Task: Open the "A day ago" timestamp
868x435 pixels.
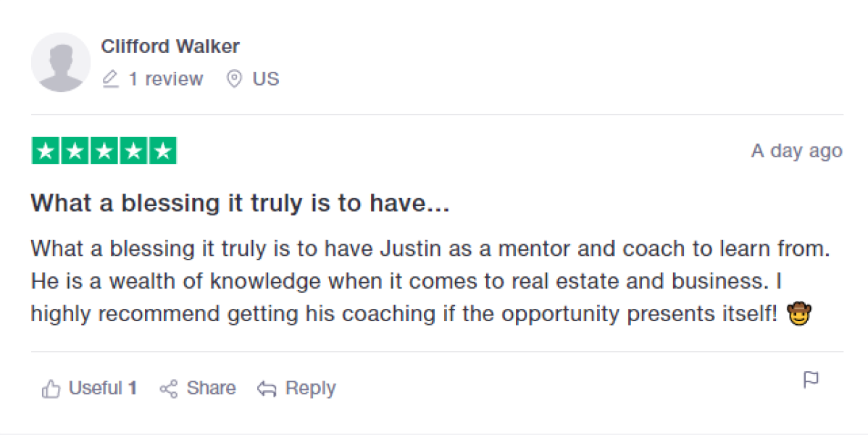Action: point(796,151)
